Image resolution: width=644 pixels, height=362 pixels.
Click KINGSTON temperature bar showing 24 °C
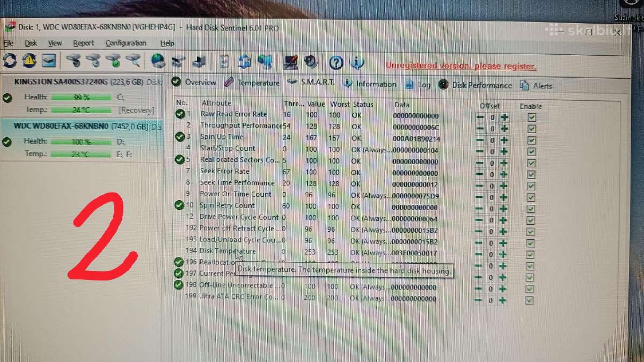click(81, 109)
